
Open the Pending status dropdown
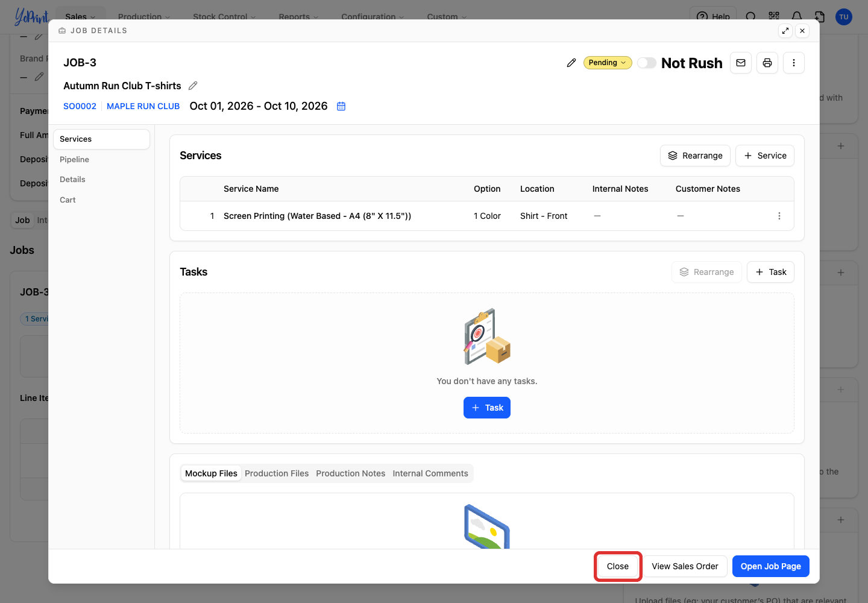coord(608,63)
